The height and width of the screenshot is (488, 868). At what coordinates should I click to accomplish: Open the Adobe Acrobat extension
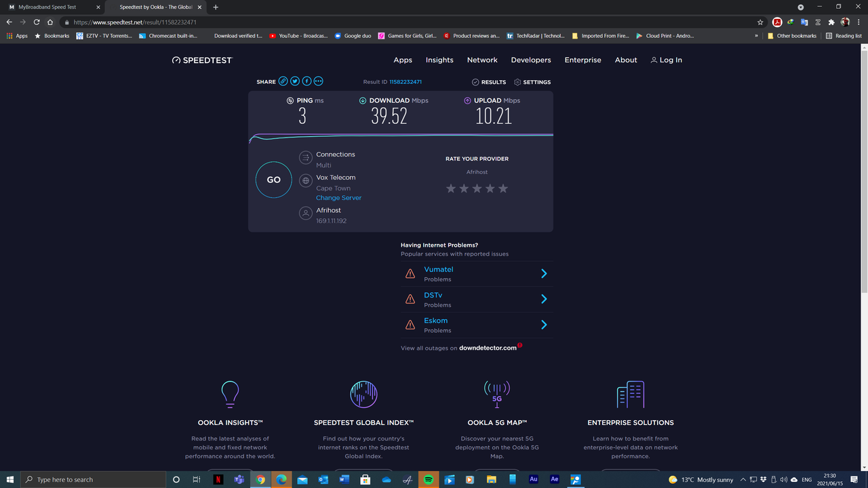pos(778,22)
